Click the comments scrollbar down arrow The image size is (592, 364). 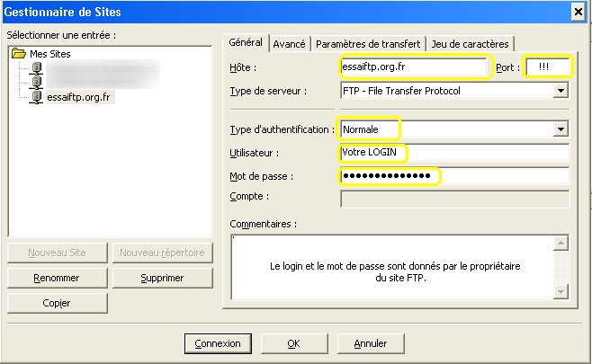coord(561,291)
